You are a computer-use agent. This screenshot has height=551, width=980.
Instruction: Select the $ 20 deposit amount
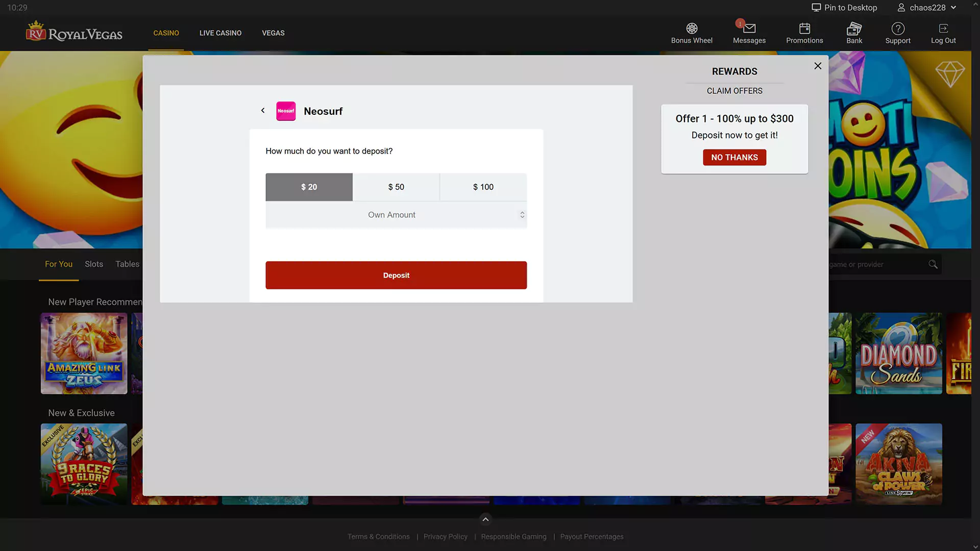[309, 187]
